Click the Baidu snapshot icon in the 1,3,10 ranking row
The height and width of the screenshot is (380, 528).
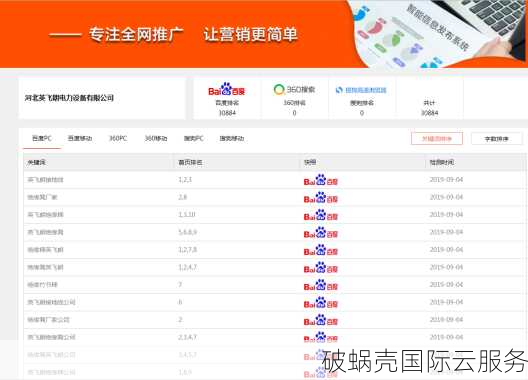tap(321, 215)
